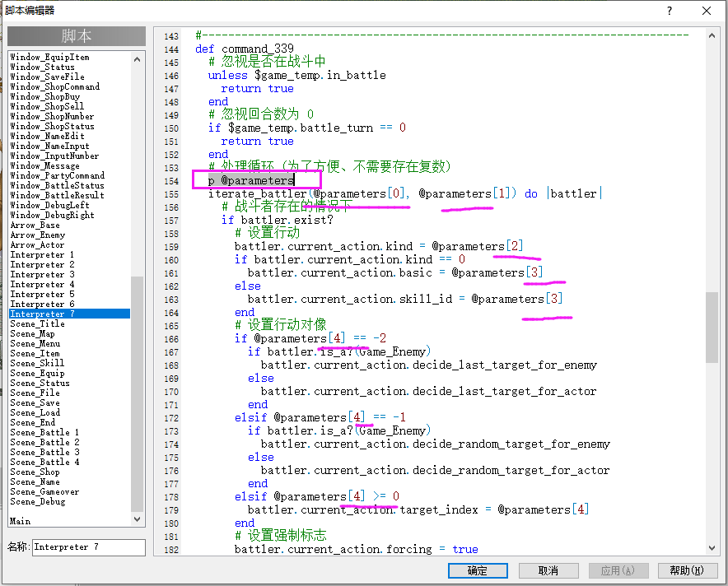This screenshot has width=728, height=586.
Task: Select Scene_Equip script
Action: (x=38, y=373)
